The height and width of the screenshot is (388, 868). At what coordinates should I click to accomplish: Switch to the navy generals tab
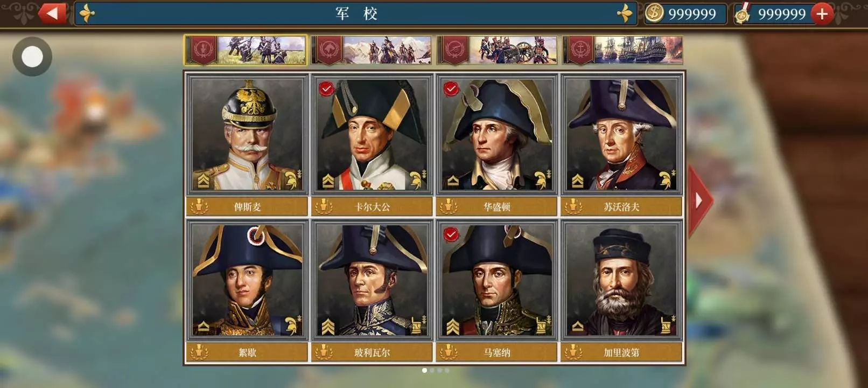(622, 50)
